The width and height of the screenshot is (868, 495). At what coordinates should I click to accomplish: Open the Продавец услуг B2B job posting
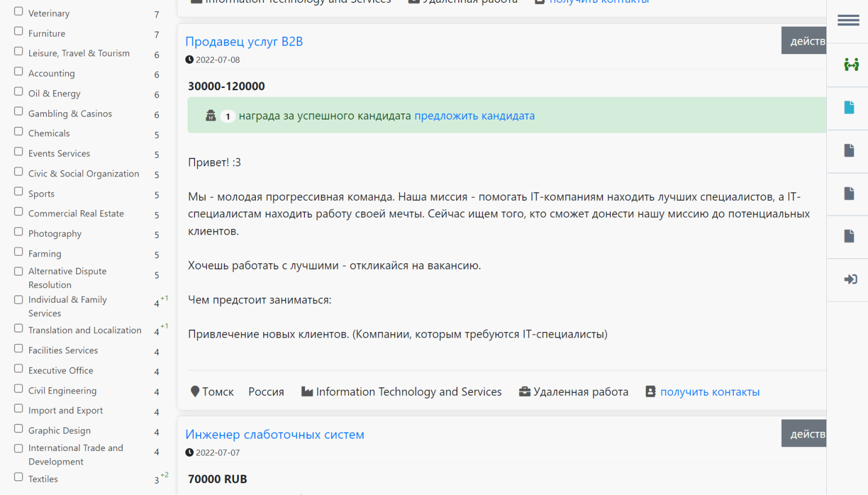pos(244,42)
